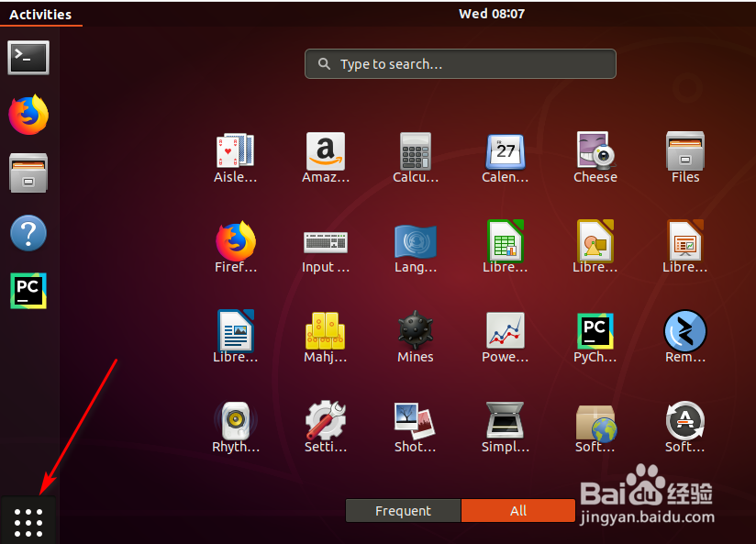The image size is (756, 544).
Task: Open the Input Method keyboard app
Action: pyautogui.click(x=326, y=252)
